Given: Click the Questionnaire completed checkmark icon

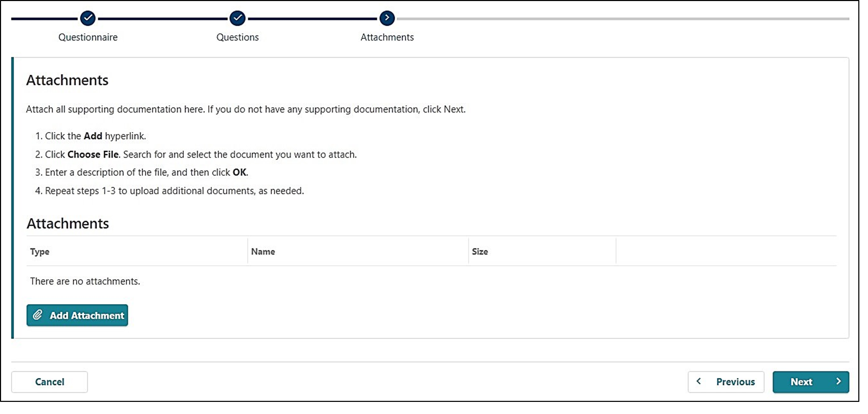Looking at the screenshot, I should click(88, 18).
